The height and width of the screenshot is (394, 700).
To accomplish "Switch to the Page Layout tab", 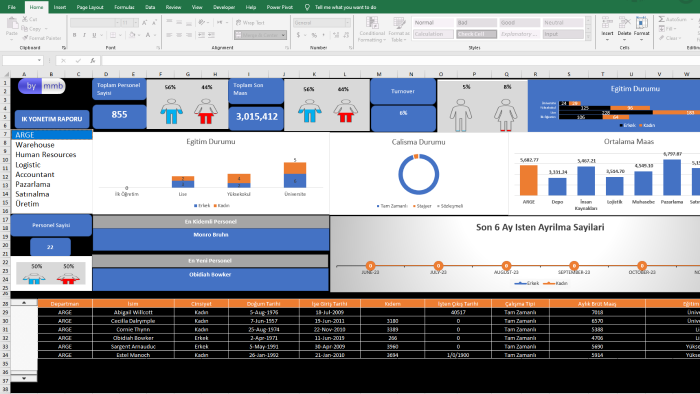I will point(90,7).
